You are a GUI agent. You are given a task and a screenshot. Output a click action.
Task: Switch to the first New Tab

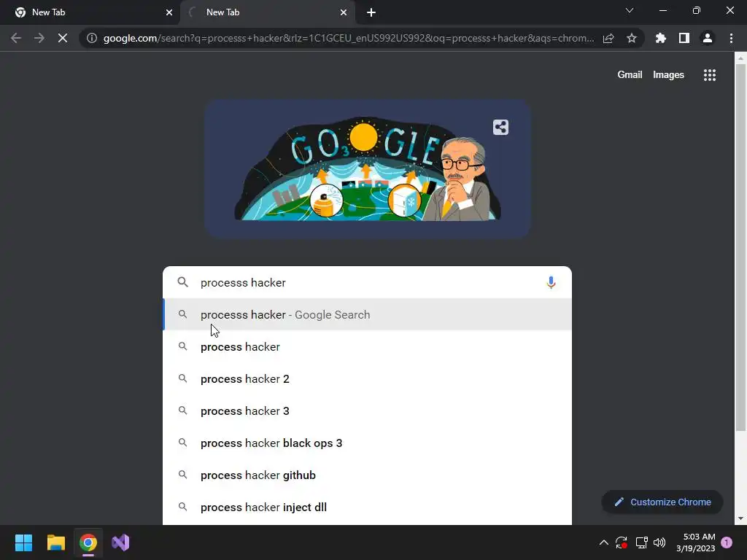tap(90, 12)
